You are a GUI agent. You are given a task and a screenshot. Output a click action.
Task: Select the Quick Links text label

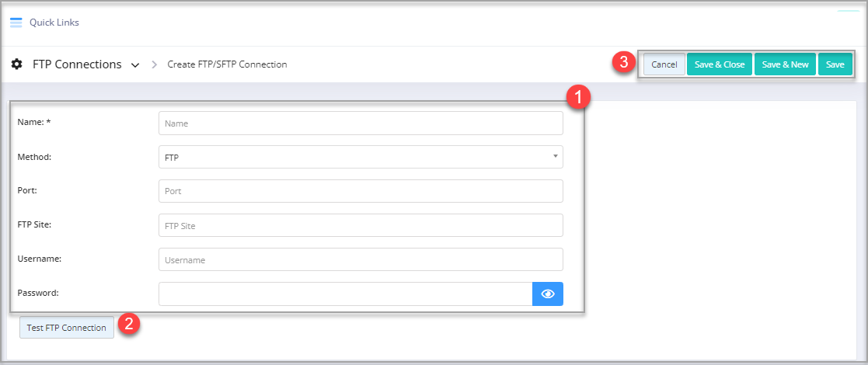coord(54,23)
